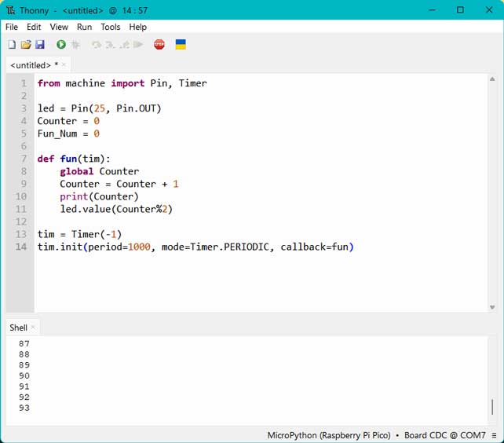Viewport: 504px width, 443px height.
Task: Open the Edit menu
Action: (x=34, y=27)
